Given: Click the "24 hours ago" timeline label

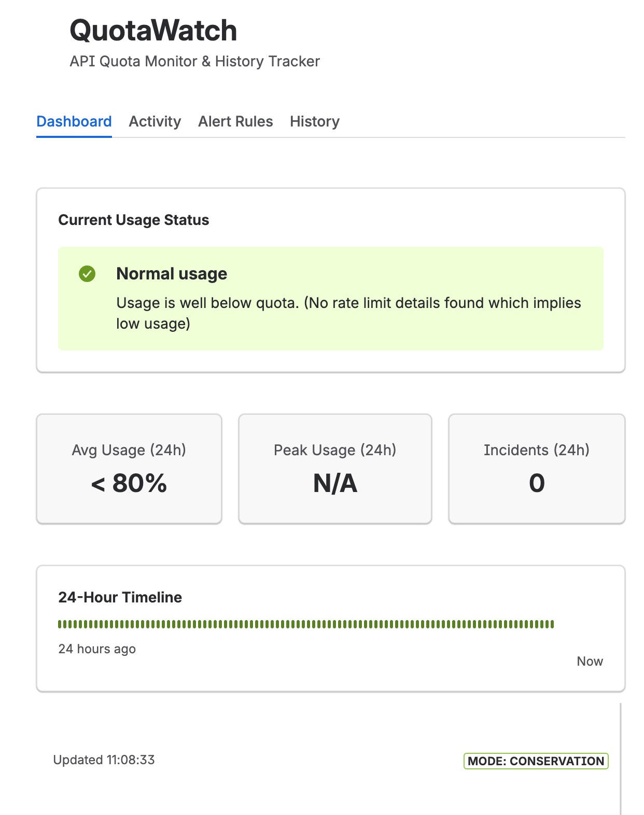Looking at the screenshot, I should (97, 649).
